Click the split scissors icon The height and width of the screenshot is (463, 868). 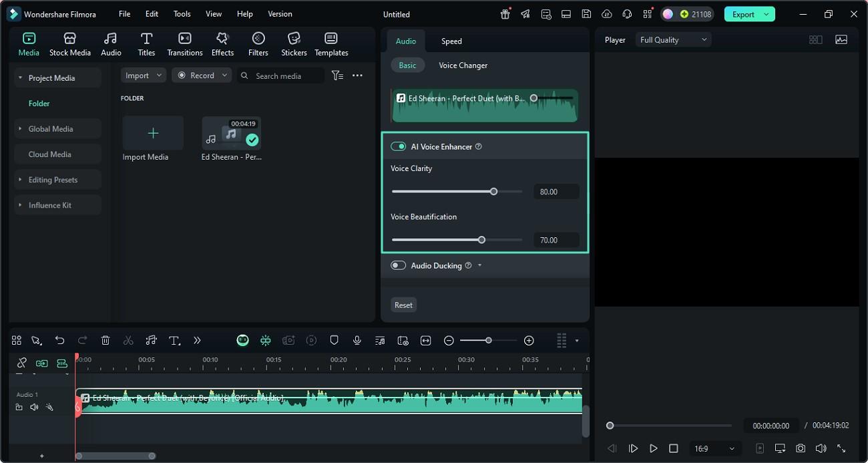pyautogui.click(x=128, y=341)
